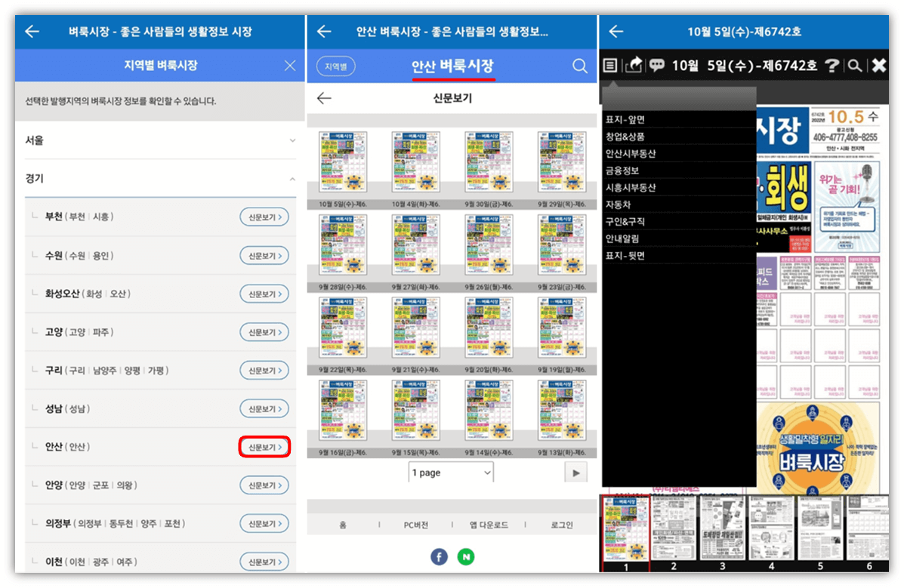Open 신문보기 for 부천
Image resolution: width=904 pixels, height=588 pixels.
click(264, 217)
